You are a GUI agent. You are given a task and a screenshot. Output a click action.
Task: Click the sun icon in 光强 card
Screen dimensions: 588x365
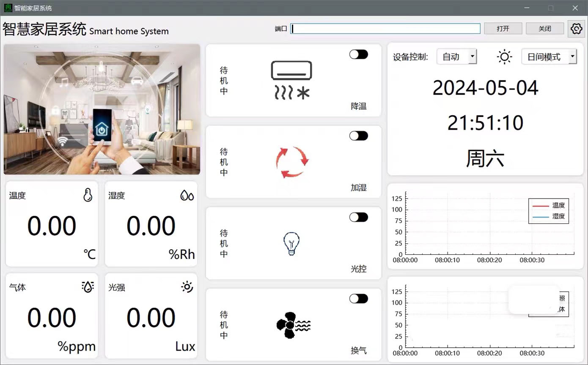pyautogui.click(x=187, y=287)
